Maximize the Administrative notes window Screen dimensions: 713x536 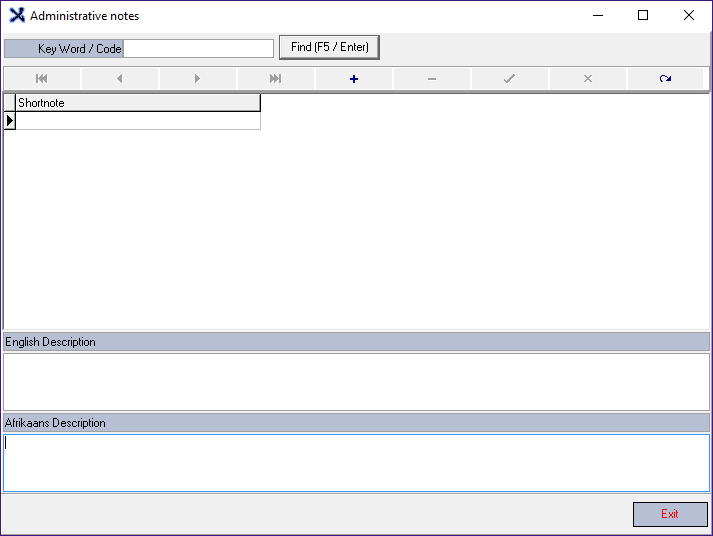[x=643, y=15]
